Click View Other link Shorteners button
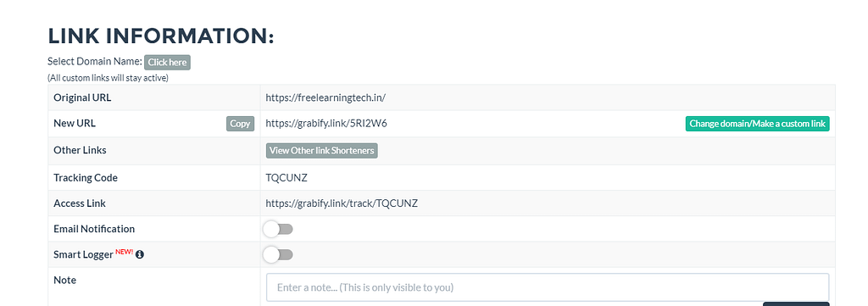This screenshot has width=868, height=306. point(321,151)
